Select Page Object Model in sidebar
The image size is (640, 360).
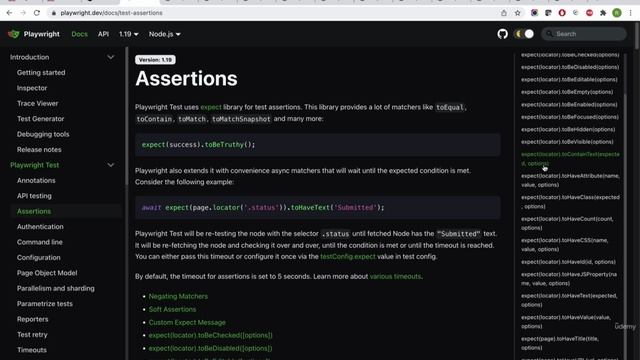point(47,273)
